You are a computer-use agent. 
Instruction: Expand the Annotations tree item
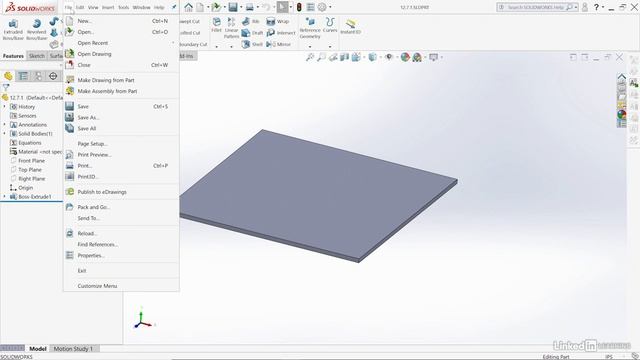tap(5, 124)
